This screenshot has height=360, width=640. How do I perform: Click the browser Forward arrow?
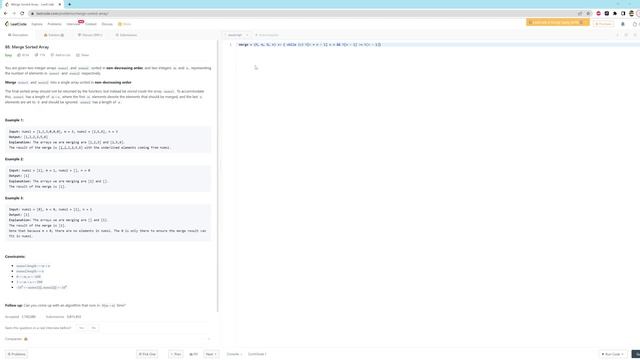pyautogui.click(x=14, y=13)
